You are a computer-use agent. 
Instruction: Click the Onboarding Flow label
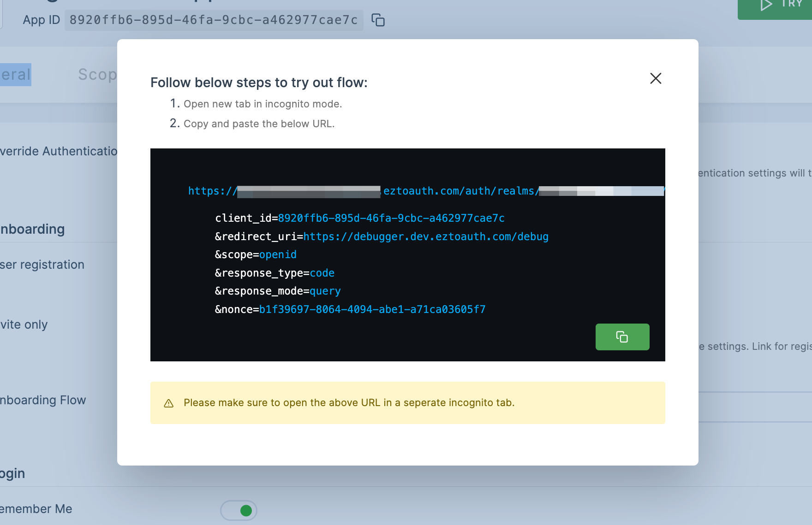point(43,400)
